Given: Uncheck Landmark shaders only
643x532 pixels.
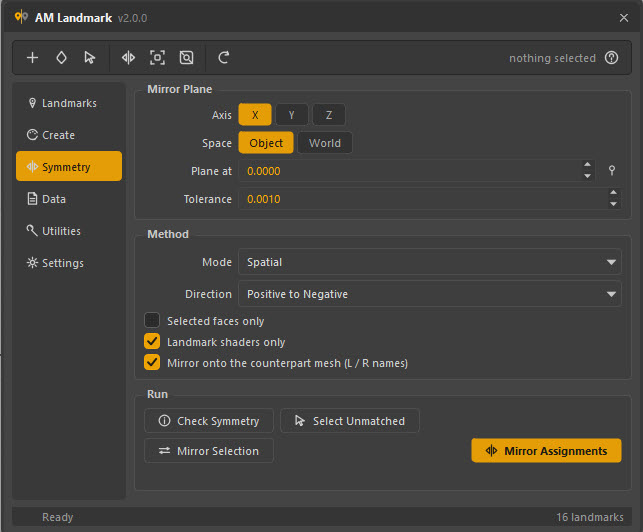Looking at the screenshot, I should (x=152, y=341).
